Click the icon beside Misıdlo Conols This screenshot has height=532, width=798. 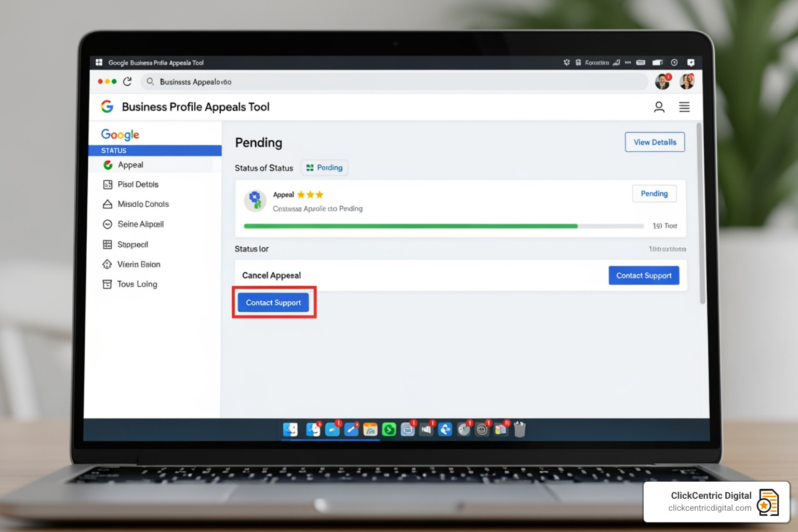(x=108, y=204)
